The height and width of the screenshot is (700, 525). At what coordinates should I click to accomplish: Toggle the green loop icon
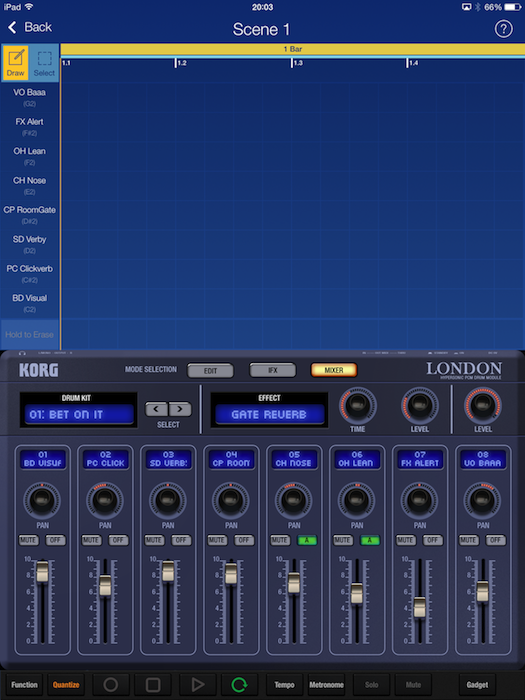[239, 684]
